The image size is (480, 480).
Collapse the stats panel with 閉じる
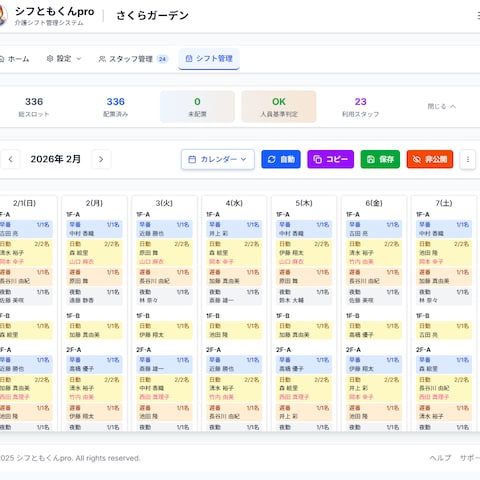(441, 107)
